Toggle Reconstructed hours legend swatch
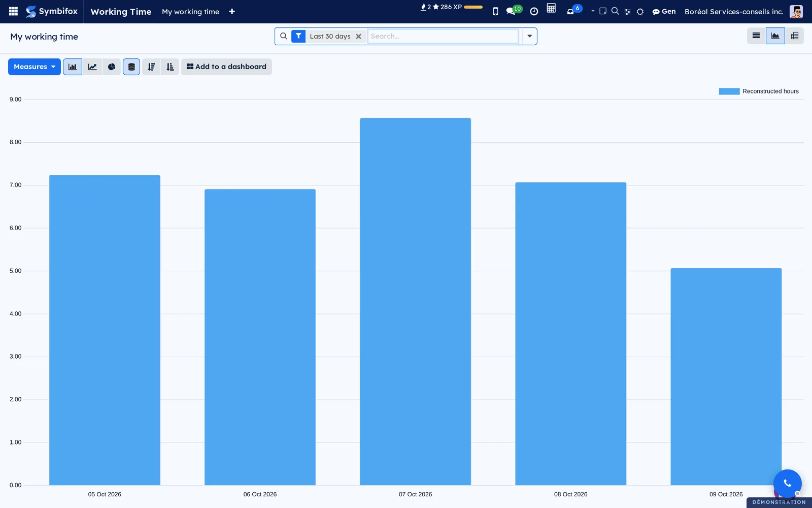The image size is (812, 508). pos(729,91)
